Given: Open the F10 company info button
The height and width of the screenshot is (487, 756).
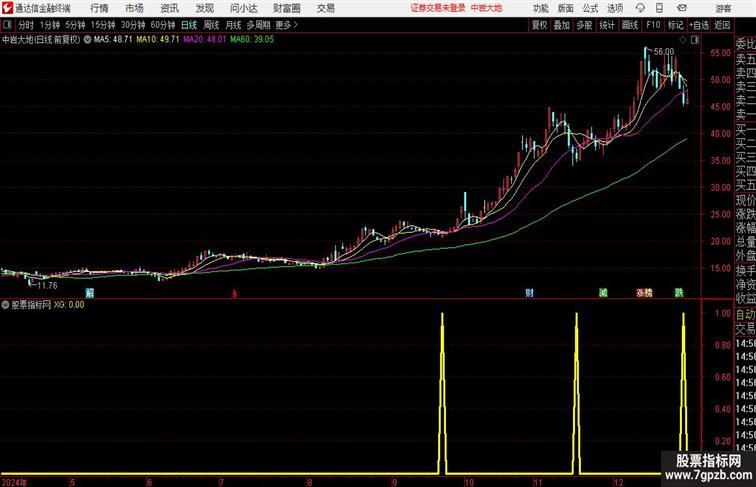Looking at the screenshot, I should [653, 25].
